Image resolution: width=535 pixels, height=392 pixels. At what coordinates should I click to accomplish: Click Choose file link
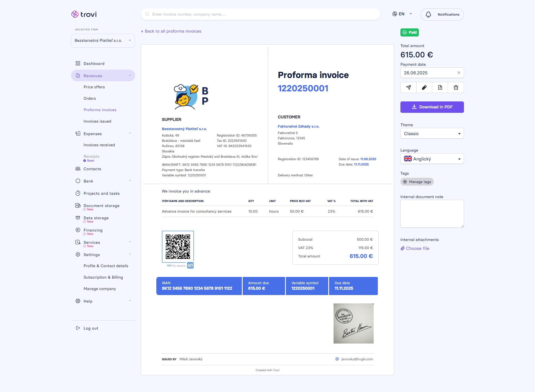click(415, 248)
